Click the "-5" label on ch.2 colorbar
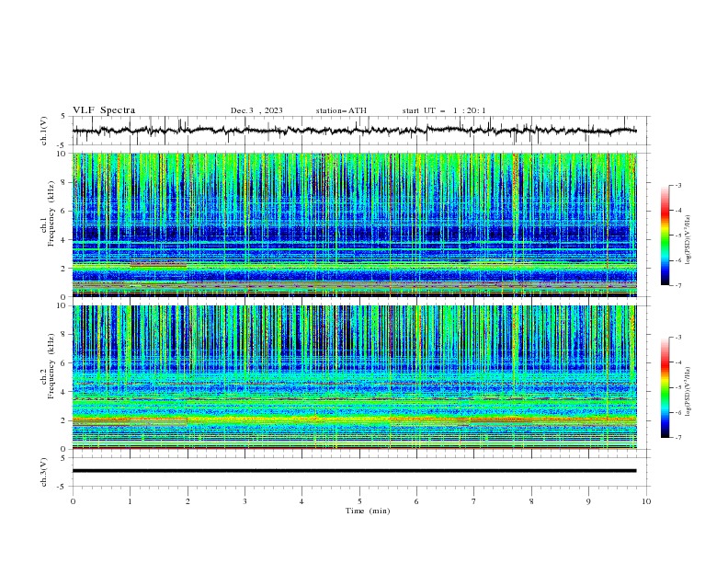 pos(678,387)
